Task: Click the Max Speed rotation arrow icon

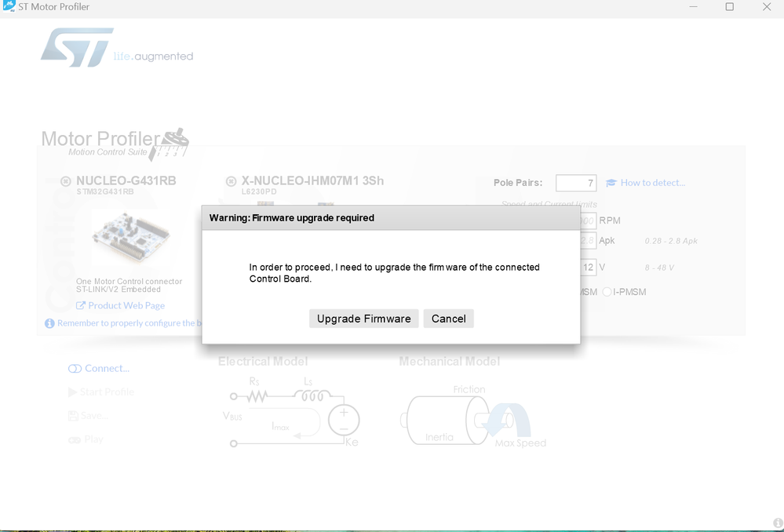Action: [505, 421]
